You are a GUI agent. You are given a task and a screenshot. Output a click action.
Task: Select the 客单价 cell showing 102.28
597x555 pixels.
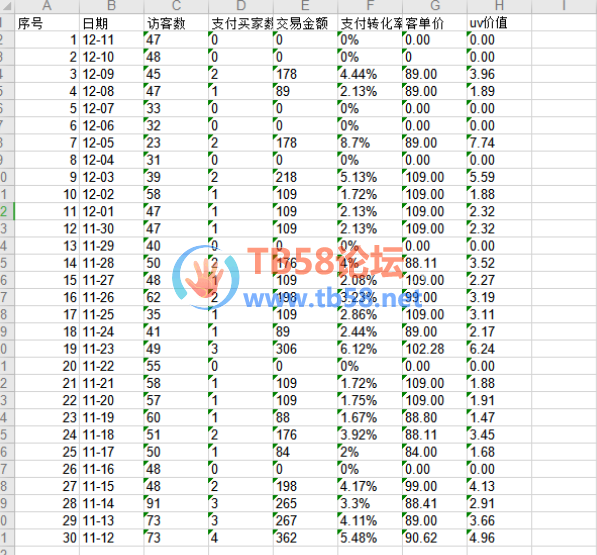(434, 349)
